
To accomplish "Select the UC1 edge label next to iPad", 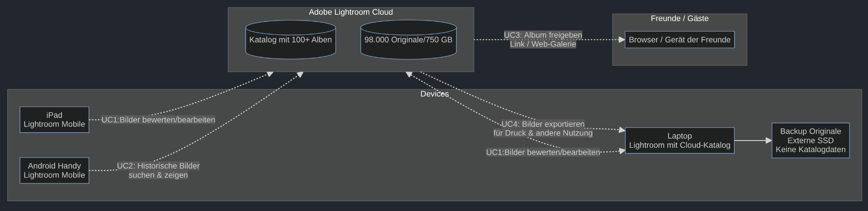I will tap(158, 120).
